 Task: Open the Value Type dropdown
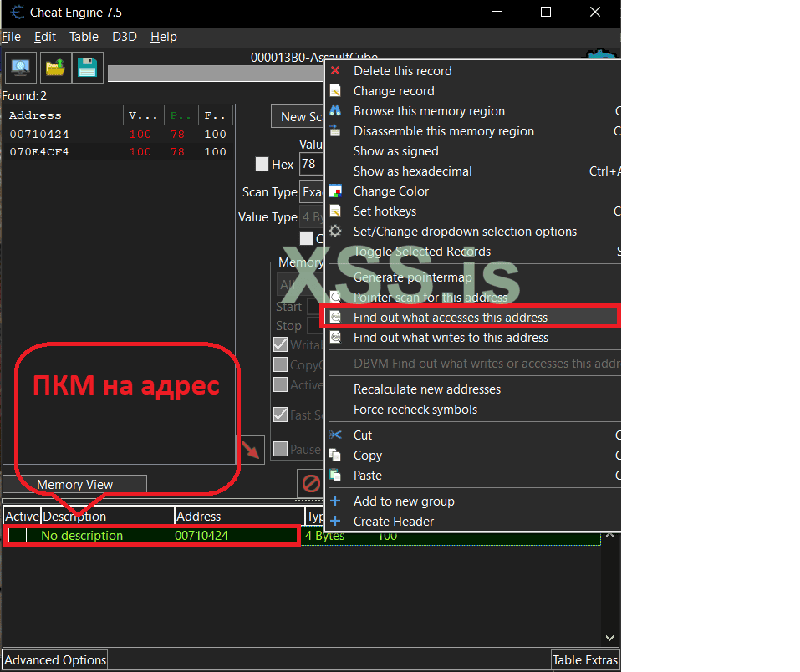(x=311, y=216)
